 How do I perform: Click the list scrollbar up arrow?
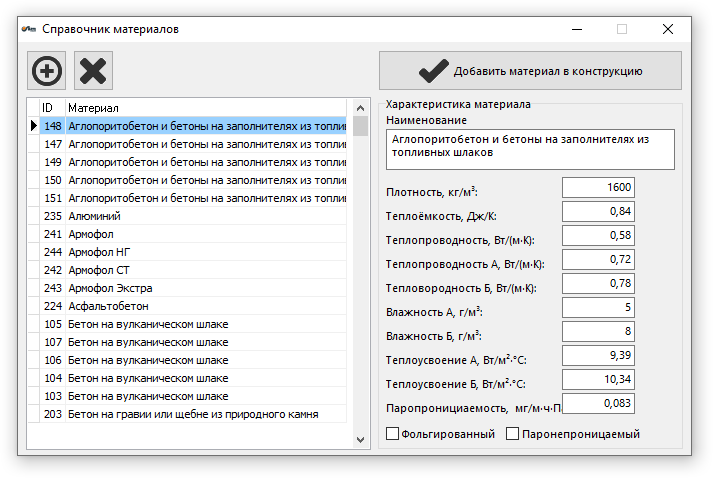pyautogui.click(x=361, y=108)
